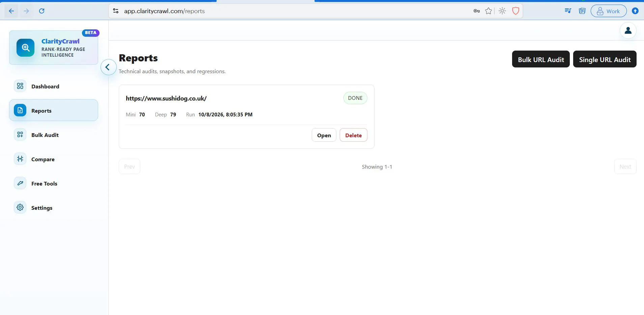Go back with browser back arrow
This screenshot has width=644, height=315.
click(x=11, y=11)
